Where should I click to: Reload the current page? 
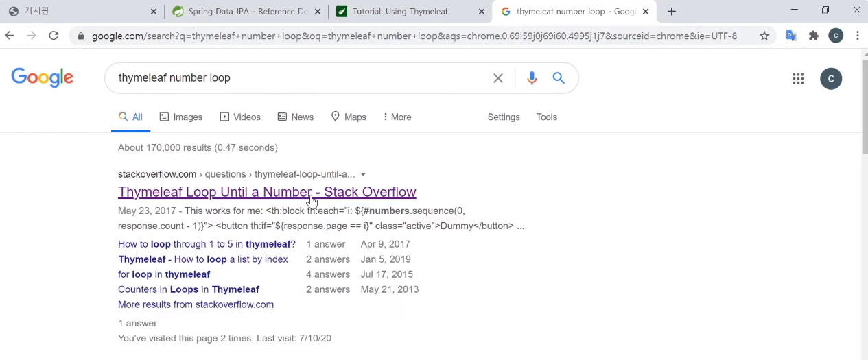click(54, 36)
